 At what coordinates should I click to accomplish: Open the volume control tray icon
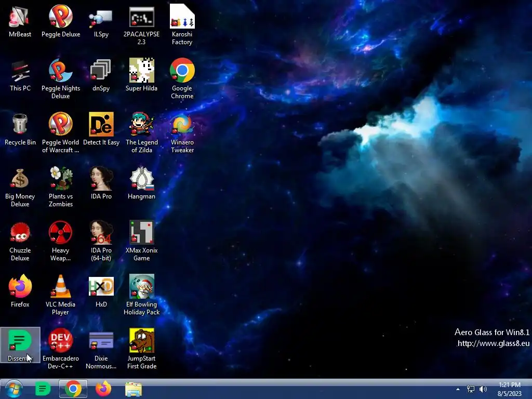click(483, 389)
